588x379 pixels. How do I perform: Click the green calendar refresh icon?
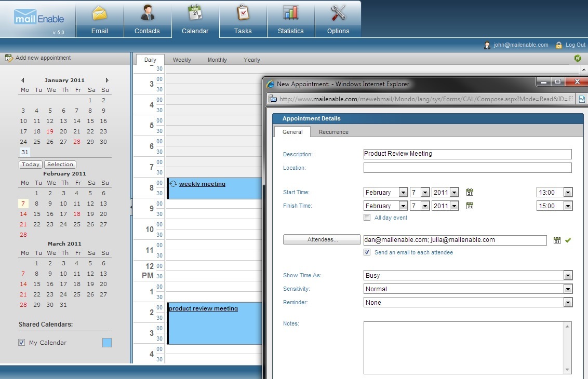pyautogui.click(x=578, y=58)
